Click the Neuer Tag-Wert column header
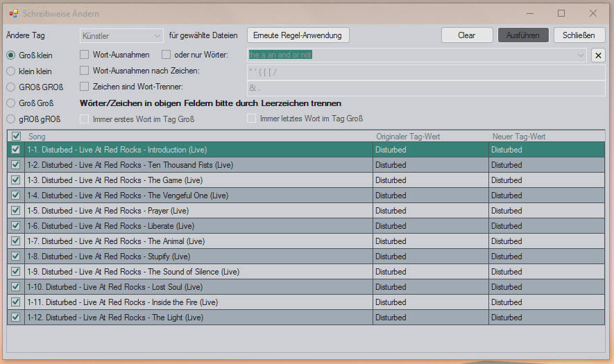Image resolution: width=614 pixels, height=364 pixels. click(x=547, y=136)
